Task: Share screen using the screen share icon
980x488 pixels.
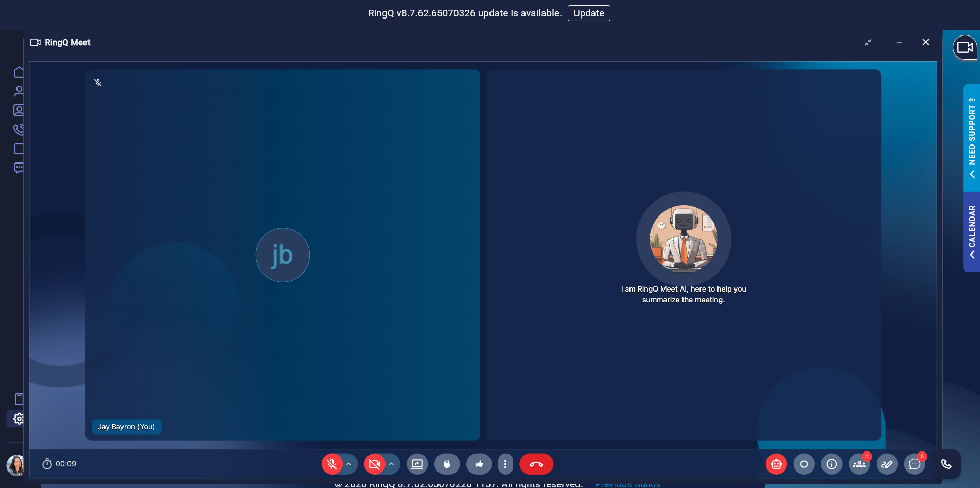Action: (x=417, y=464)
